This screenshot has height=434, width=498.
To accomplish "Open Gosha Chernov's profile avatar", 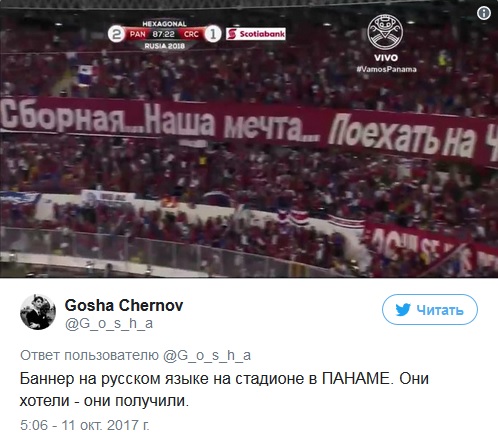I will (x=38, y=312).
